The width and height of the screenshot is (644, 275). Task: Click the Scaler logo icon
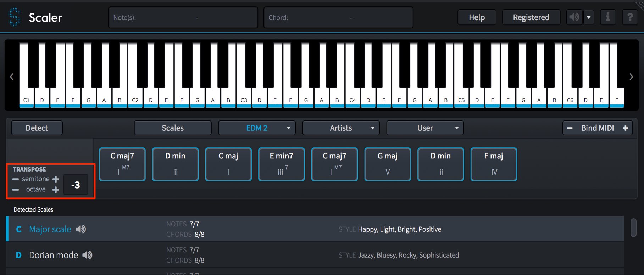(15, 17)
